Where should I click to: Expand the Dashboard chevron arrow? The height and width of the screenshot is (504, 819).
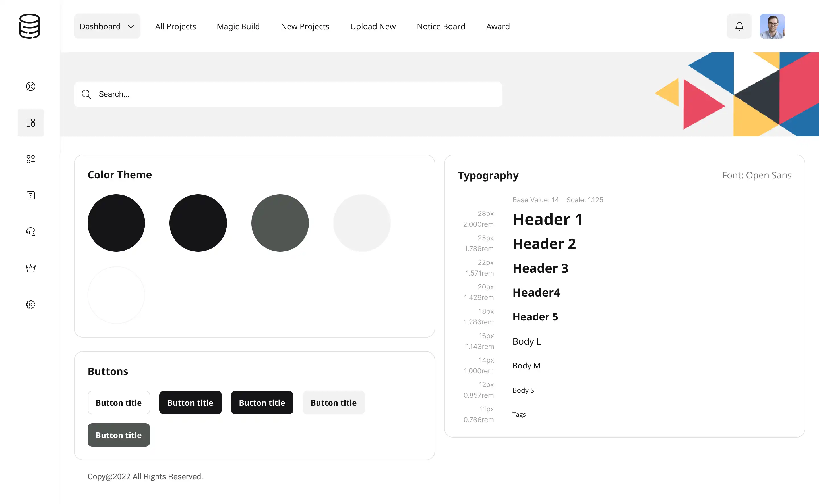131,26
